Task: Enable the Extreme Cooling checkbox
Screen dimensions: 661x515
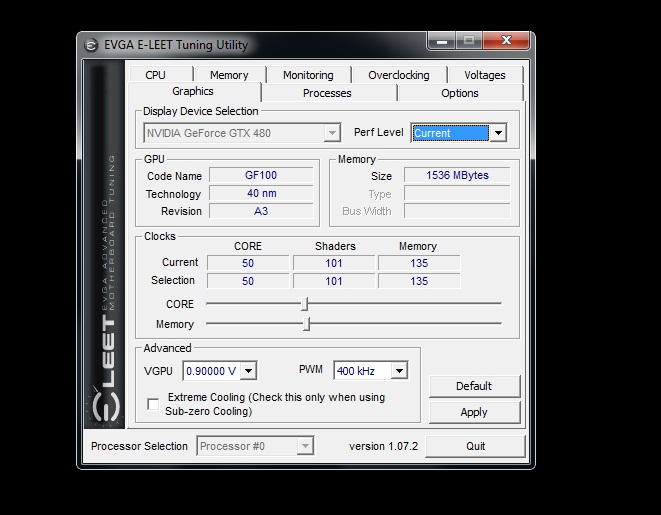Action: (x=153, y=404)
